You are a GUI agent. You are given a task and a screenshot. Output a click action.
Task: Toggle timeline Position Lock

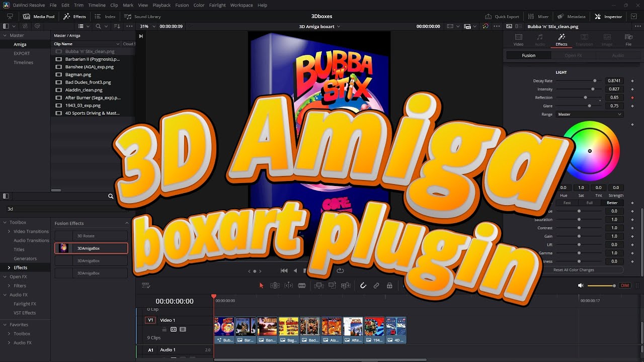(x=389, y=286)
